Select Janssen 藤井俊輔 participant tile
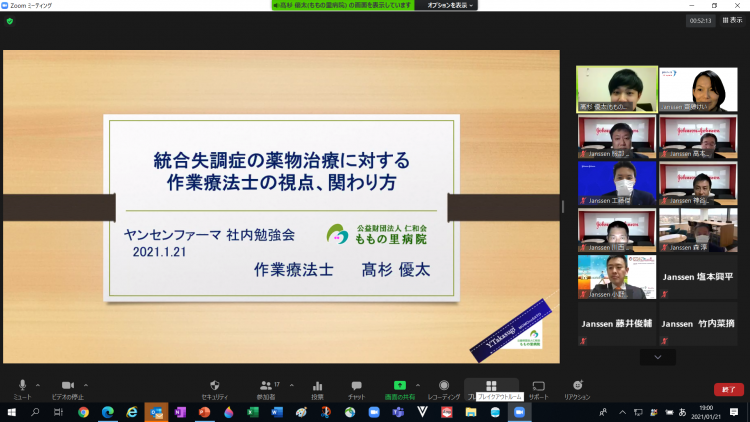 pos(617,324)
